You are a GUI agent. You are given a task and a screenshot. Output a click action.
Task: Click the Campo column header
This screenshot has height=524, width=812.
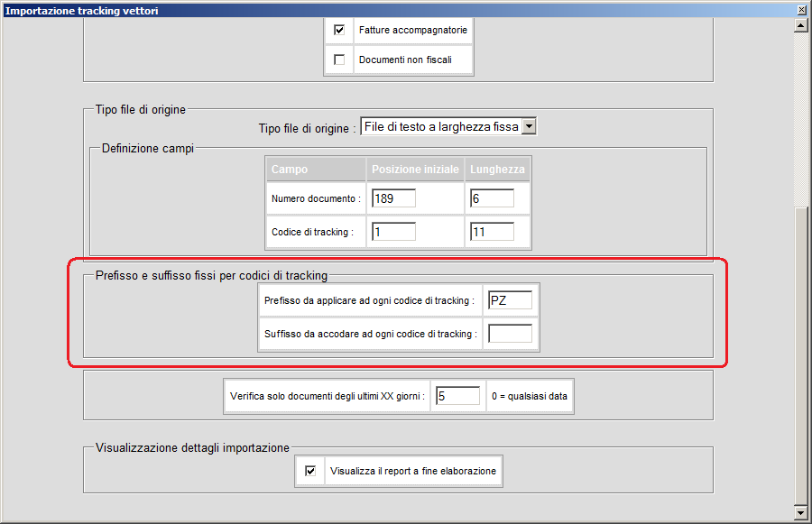[316, 170]
